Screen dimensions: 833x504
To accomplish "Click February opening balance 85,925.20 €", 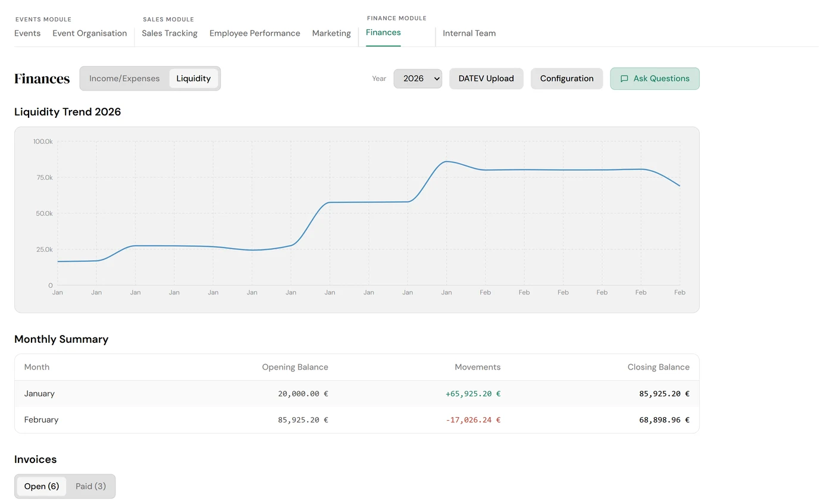I will click(303, 420).
